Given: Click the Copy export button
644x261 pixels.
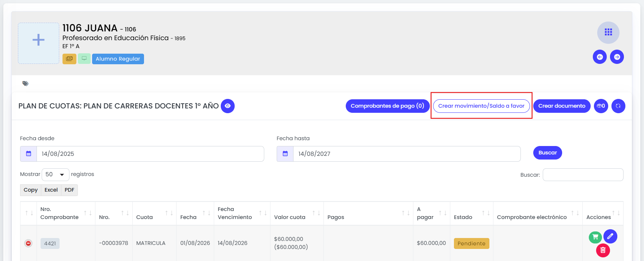Looking at the screenshot, I should click(x=31, y=190).
